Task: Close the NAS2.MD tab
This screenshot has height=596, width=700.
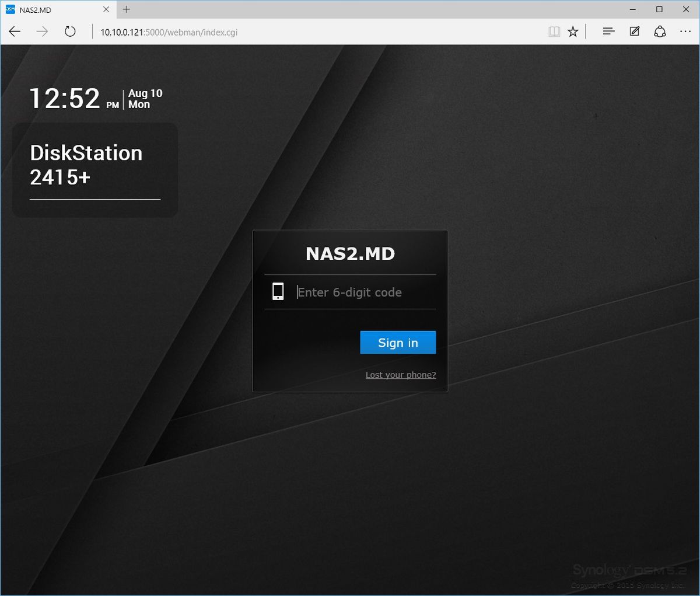Action: point(106,9)
